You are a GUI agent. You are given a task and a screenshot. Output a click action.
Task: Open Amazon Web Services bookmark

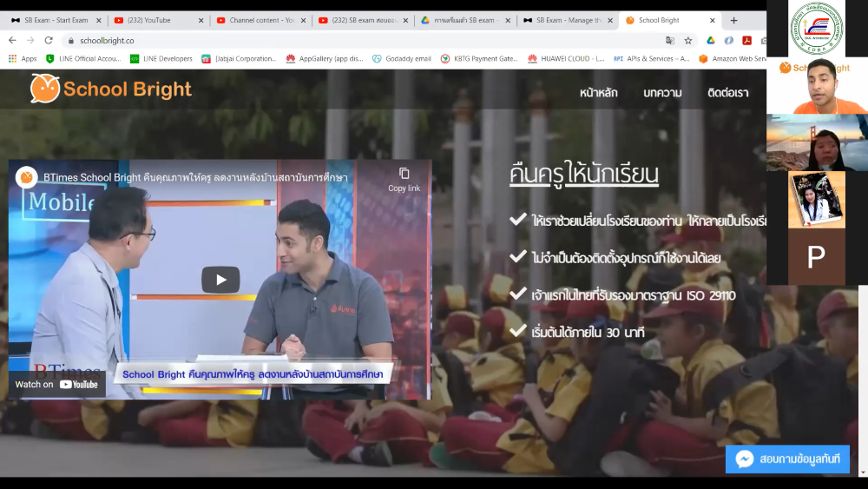pos(733,59)
